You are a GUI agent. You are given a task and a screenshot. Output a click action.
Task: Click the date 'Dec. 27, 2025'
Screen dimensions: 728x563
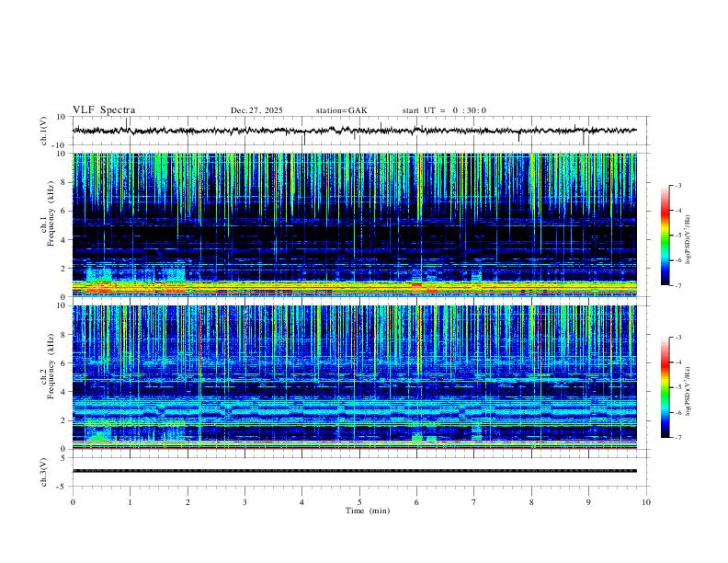256,110
